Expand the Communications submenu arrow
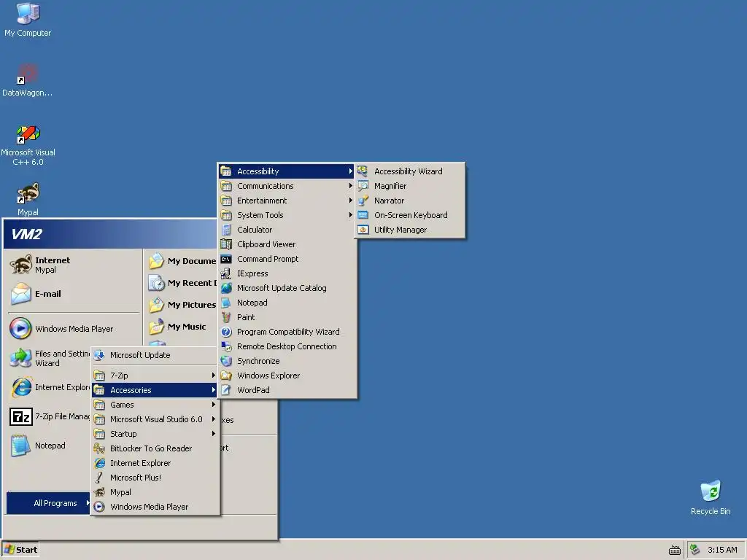 351,186
